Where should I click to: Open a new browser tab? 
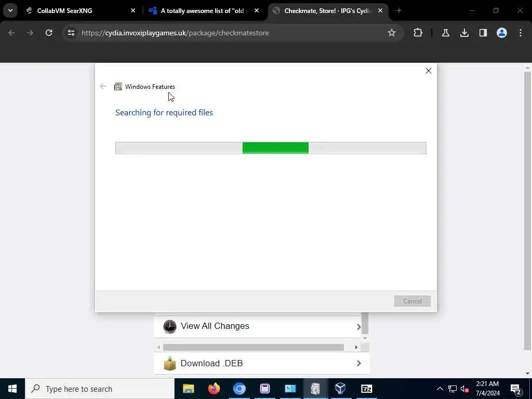click(398, 11)
